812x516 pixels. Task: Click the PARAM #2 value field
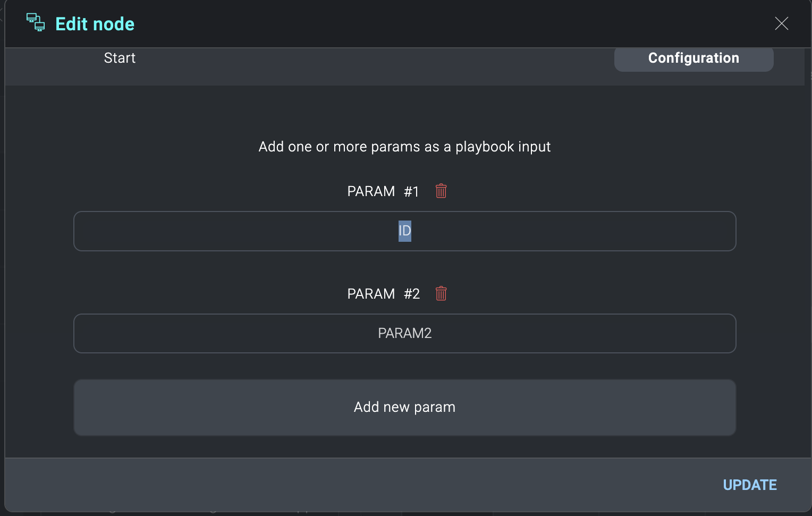pyautogui.click(x=404, y=333)
